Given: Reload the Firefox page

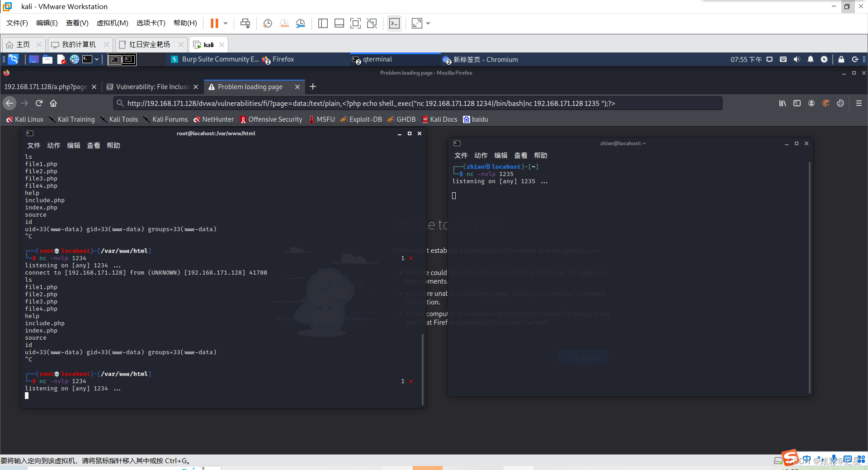Looking at the screenshot, I should (x=39, y=103).
